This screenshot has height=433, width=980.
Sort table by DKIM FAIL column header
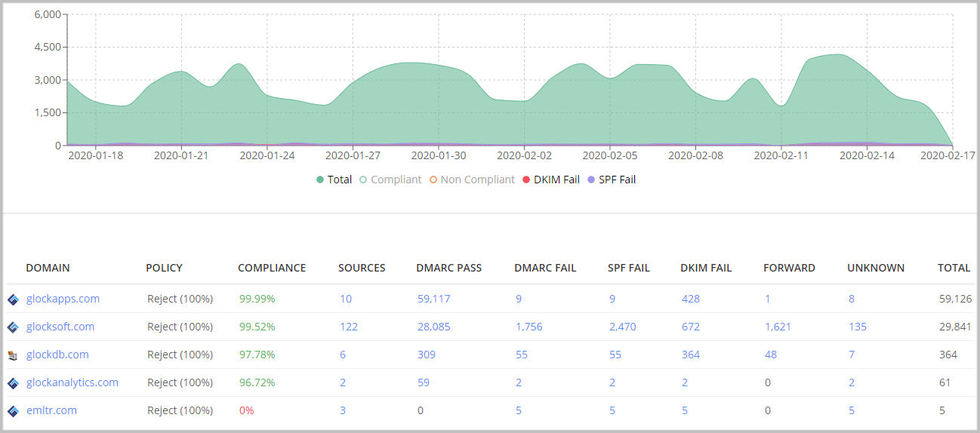pos(706,268)
